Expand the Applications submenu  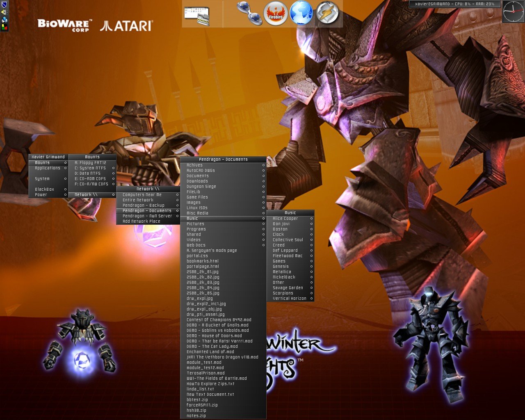point(48,168)
